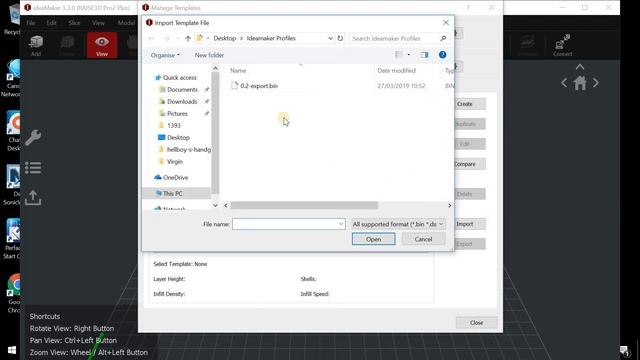Screen dimensions: 640x360
Task: Click the Open button in import dialog
Action: pos(373,239)
